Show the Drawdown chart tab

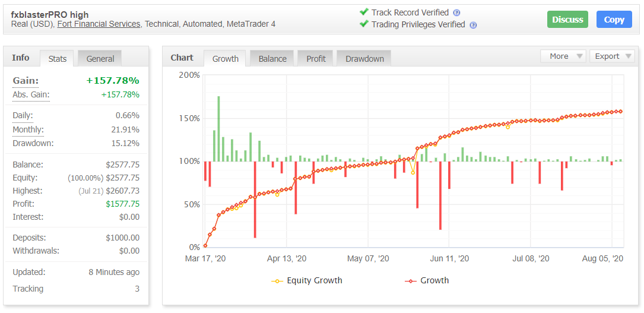coord(364,58)
